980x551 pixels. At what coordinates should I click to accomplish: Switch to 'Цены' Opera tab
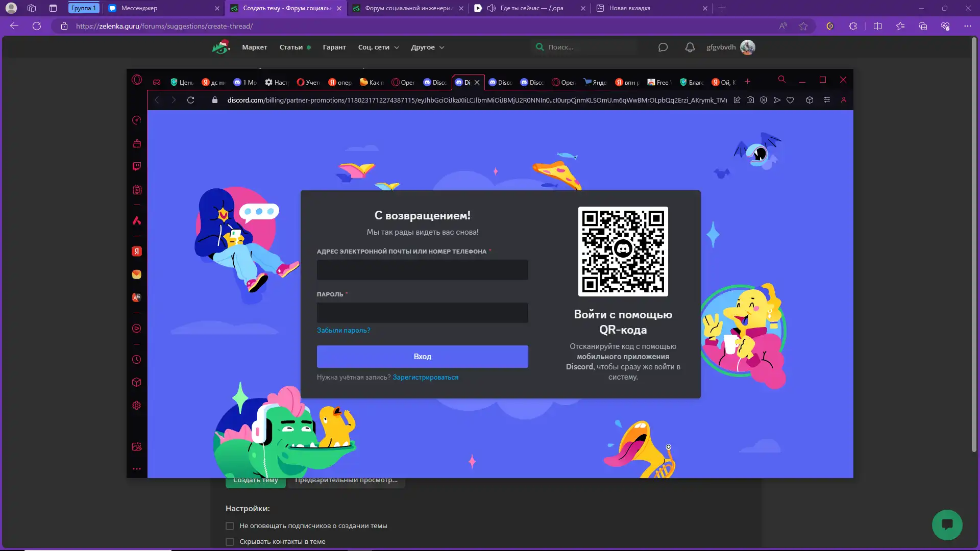click(x=182, y=82)
